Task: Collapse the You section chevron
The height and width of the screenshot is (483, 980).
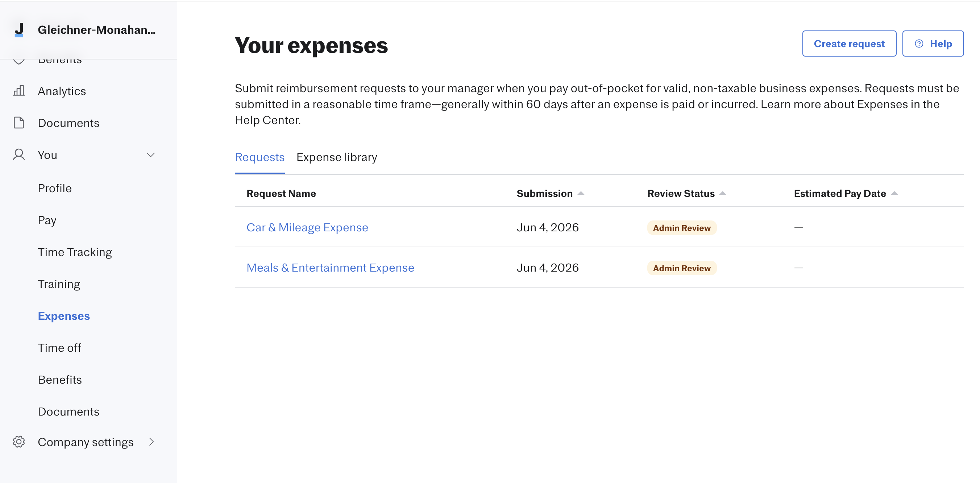Action: coord(151,155)
